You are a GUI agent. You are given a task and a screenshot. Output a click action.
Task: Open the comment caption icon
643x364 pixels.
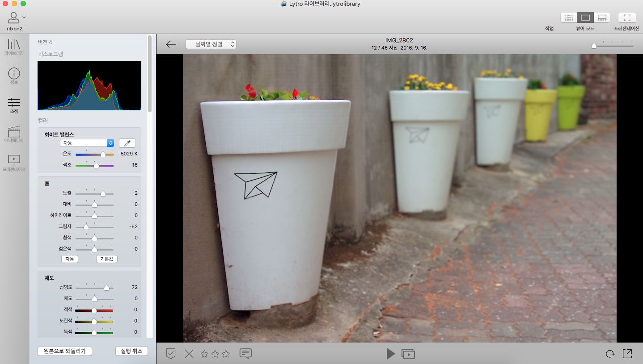tap(245, 354)
